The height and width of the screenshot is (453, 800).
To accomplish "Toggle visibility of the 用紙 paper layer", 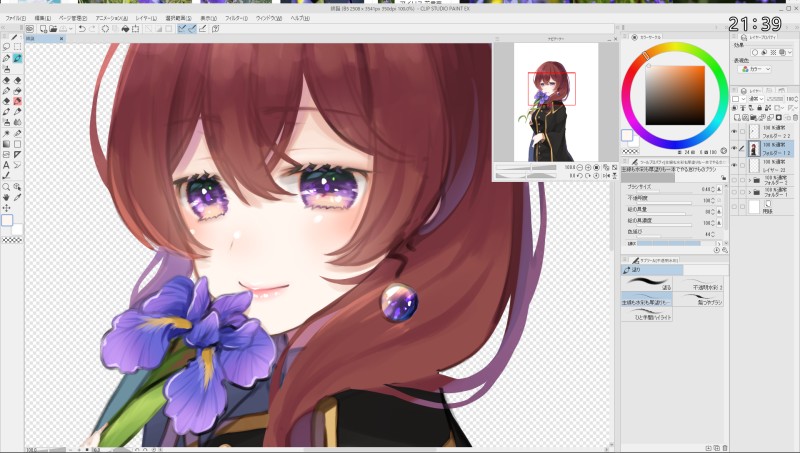I will point(734,207).
